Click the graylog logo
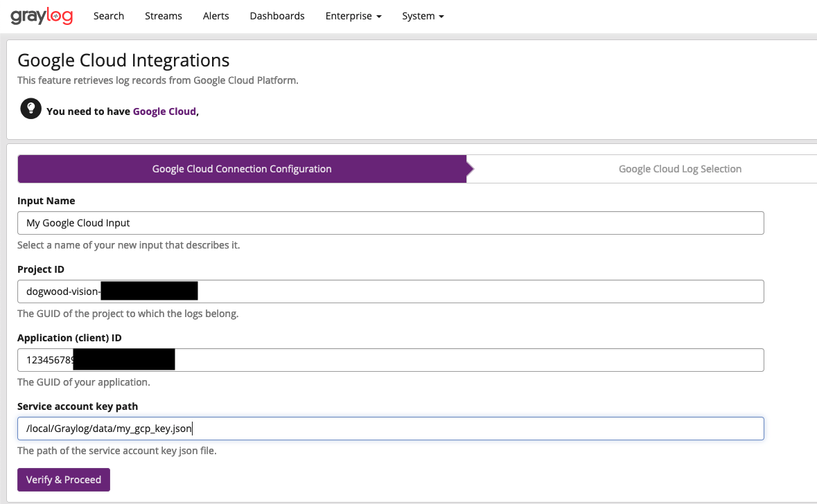 pyautogui.click(x=41, y=15)
